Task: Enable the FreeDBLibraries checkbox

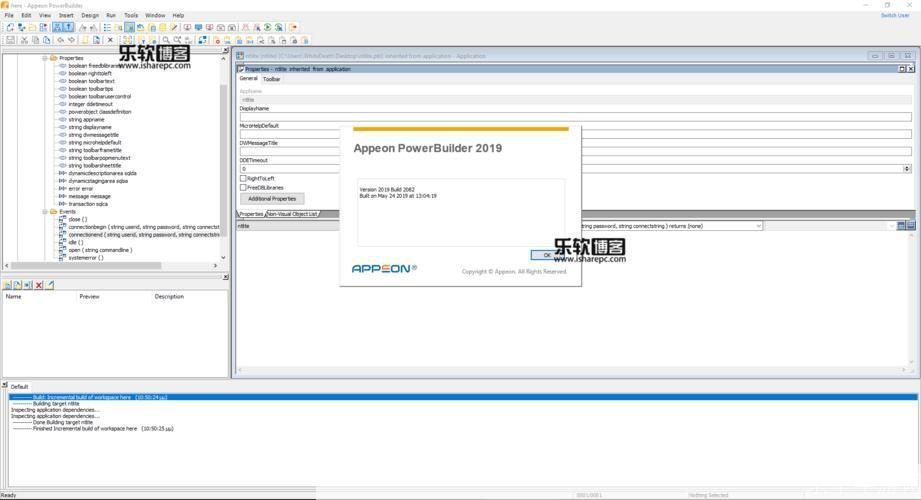Action: click(x=243, y=187)
